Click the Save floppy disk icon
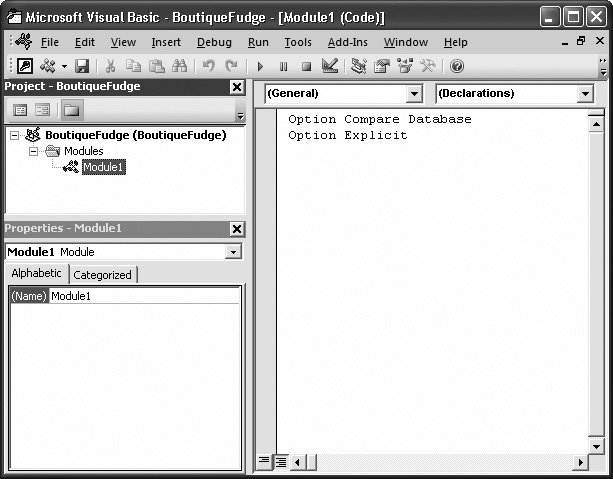Screen dimensions: 613x479 tap(82, 66)
